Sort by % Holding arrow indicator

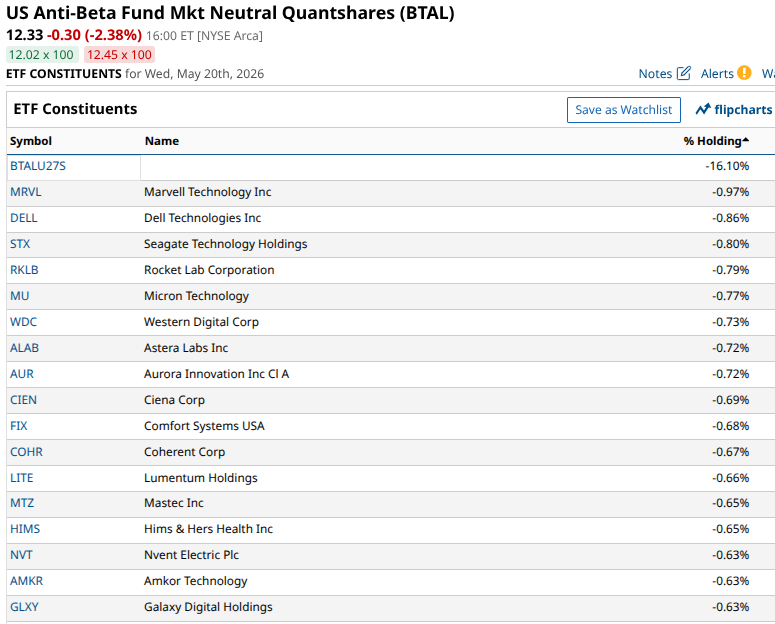coord(746,140)
